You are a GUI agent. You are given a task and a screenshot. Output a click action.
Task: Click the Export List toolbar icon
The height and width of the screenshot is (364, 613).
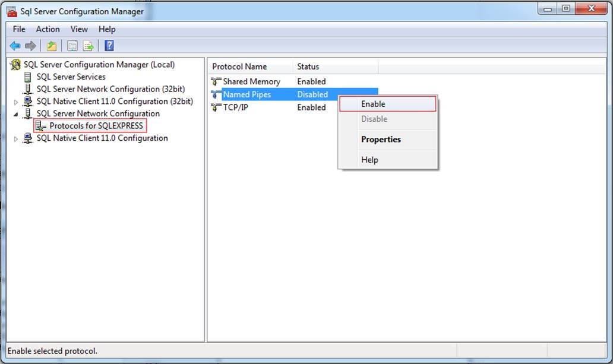89,46
